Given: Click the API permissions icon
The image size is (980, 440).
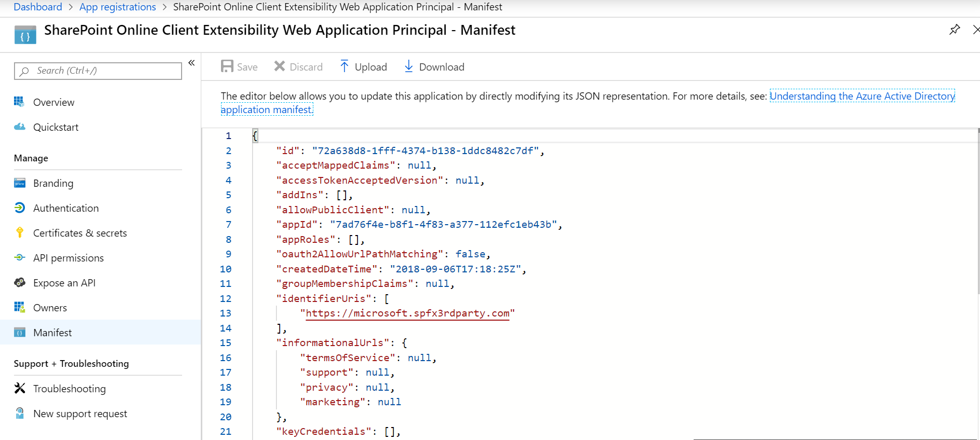Looking at the screenshot, I should click(20, 257).
